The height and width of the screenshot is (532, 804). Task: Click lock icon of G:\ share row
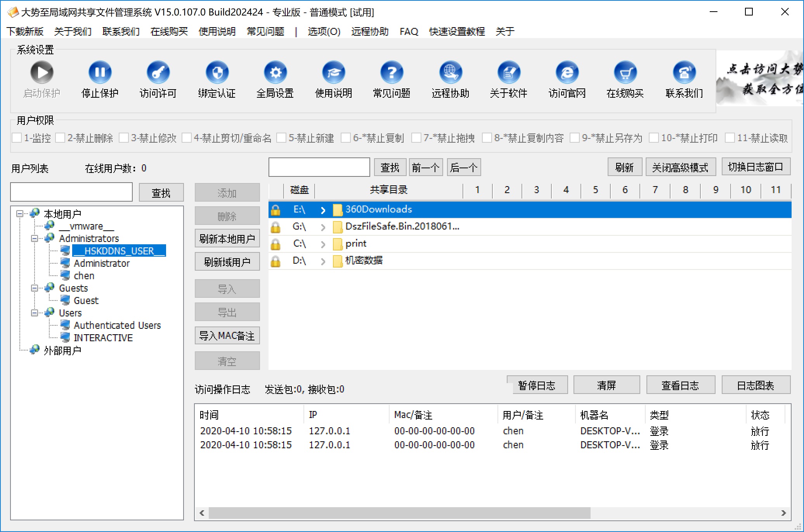276,227
